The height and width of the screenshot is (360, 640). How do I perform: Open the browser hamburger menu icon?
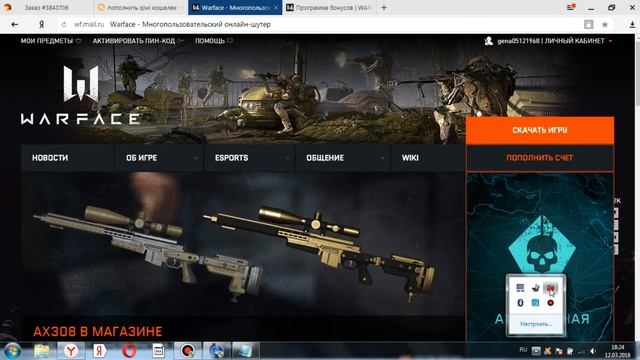tap(571, 7)
